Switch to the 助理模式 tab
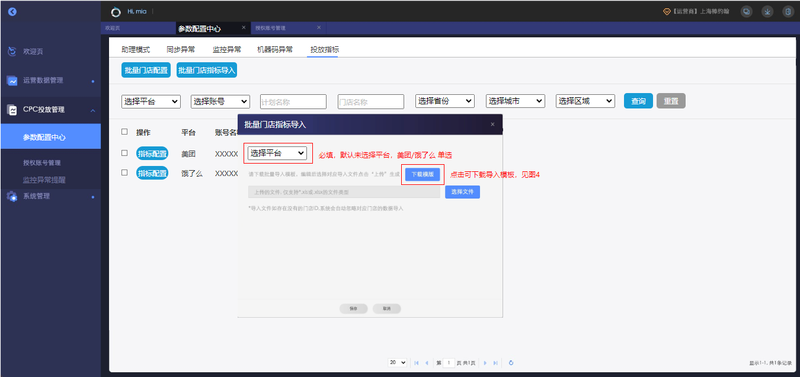 click(x=136, y=49)
